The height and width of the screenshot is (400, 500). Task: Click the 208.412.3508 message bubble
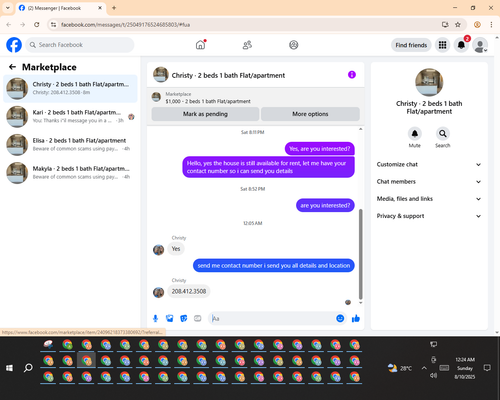click(189, 291)
